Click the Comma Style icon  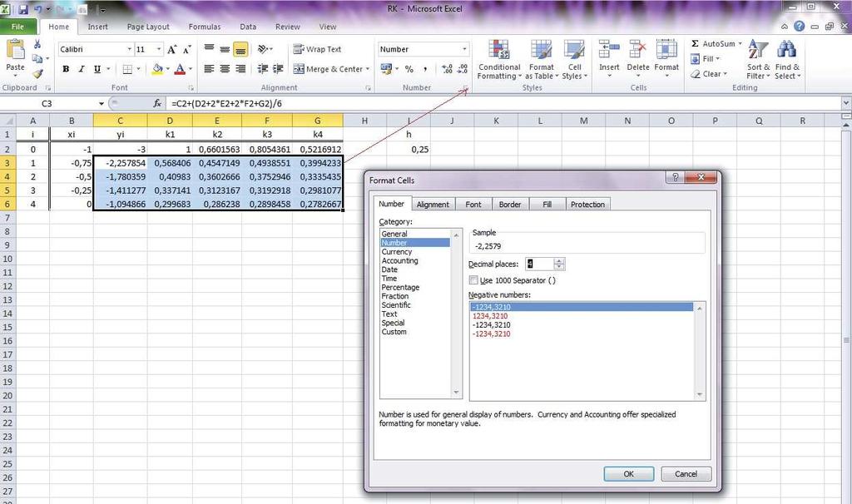[x=425, y=69]
